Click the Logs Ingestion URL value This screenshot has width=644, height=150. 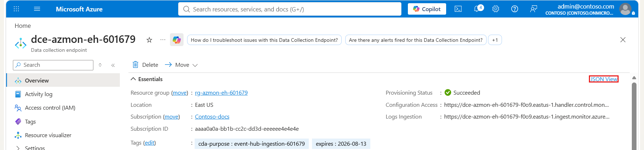[527, 116]
